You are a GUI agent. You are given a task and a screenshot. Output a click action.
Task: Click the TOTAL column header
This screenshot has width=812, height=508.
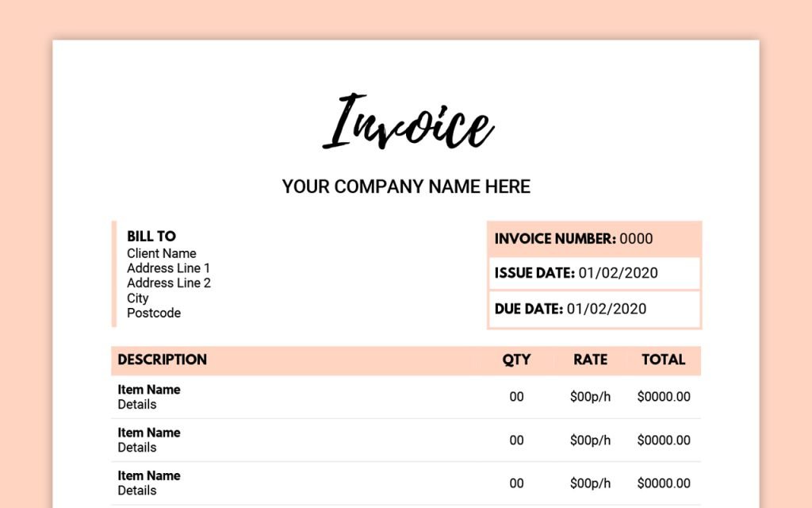click(664, 360)
